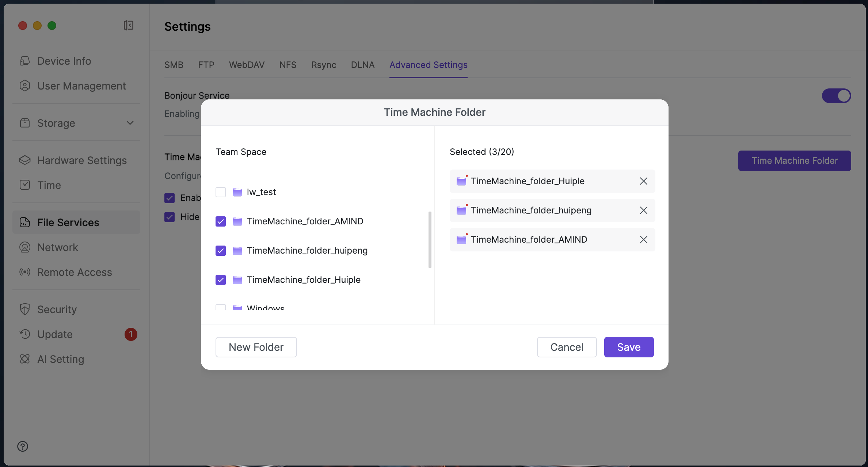Click the New Folder button

click(x=256, y=347)
